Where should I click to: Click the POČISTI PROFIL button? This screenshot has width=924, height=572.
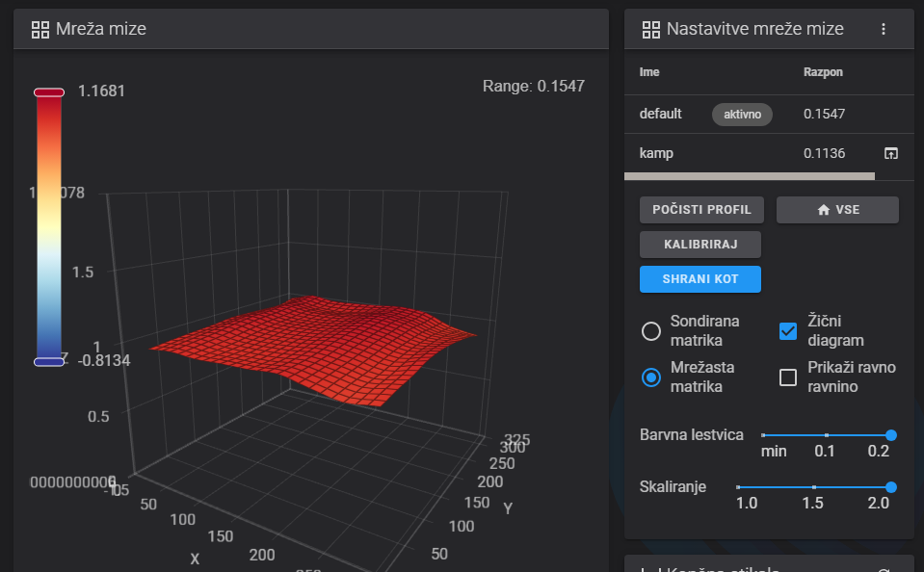point(701,210)
